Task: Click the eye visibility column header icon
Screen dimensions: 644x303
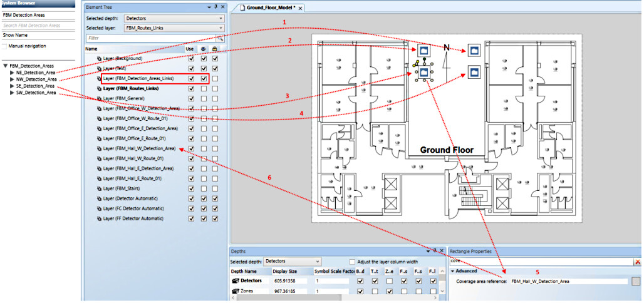Action: point(204,48)
